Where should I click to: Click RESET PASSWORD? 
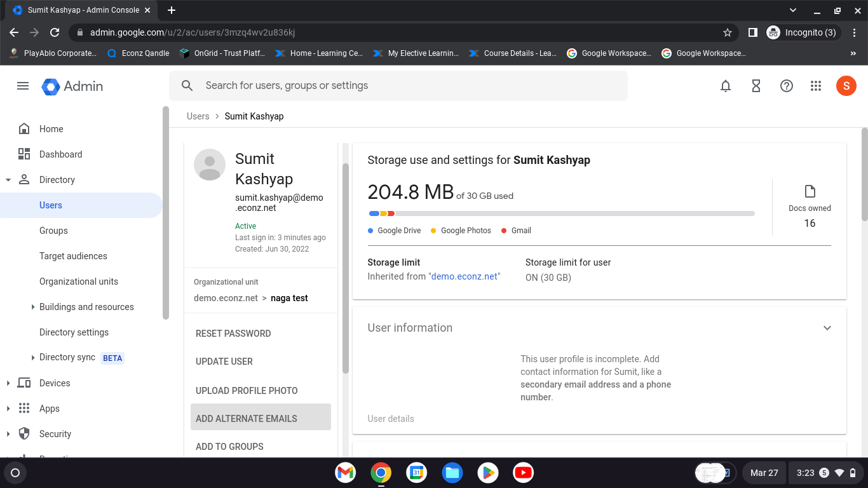(233, 334)
